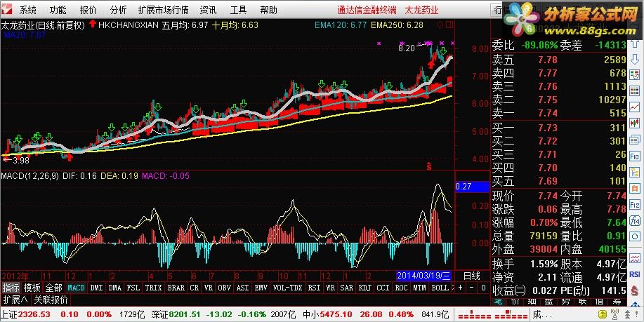
Task: Click the 太龙药业(日线.前复权) chart title
Action: coord(43,25)
